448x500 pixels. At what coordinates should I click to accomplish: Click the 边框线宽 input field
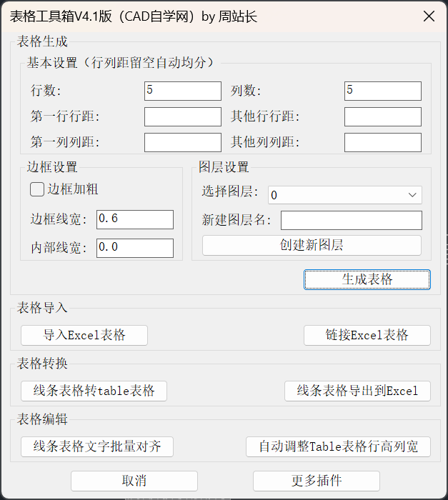pyautogui.click(x=135, y=219)
